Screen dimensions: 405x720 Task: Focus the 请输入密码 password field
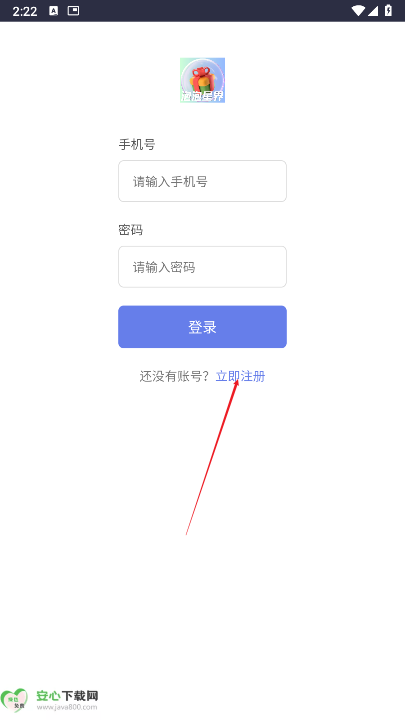tap(202, 267)
